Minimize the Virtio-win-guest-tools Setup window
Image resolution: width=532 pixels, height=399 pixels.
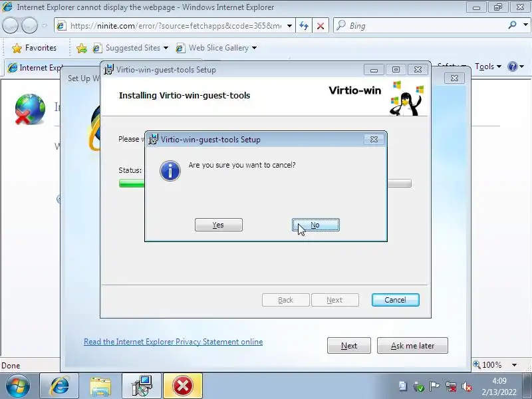pos(374,70)
